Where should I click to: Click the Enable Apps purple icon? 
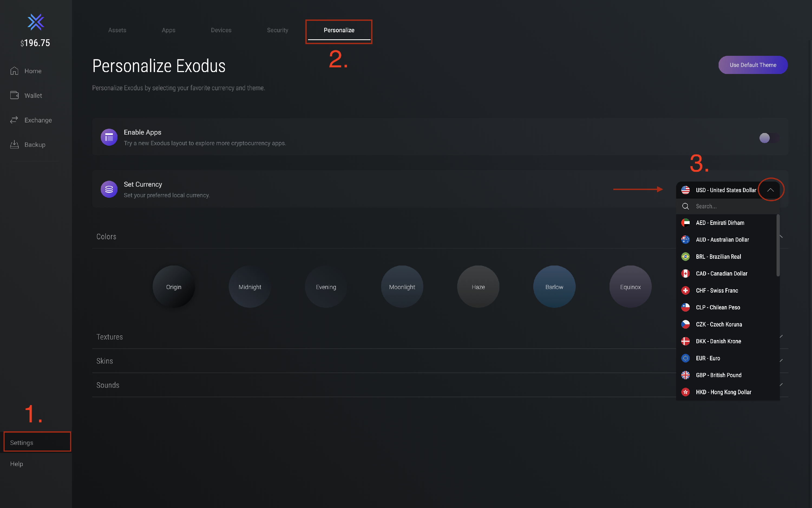[x=109, y=137]
